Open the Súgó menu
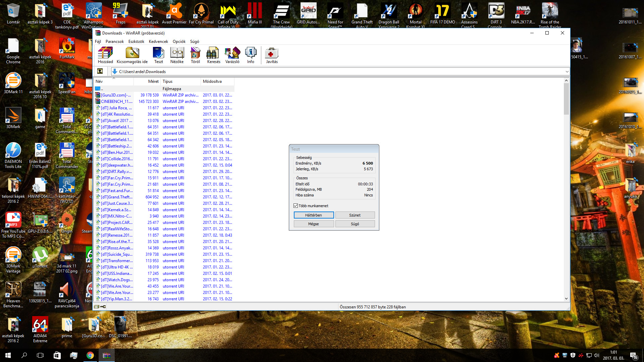644x362 pixels. (195, 42)
